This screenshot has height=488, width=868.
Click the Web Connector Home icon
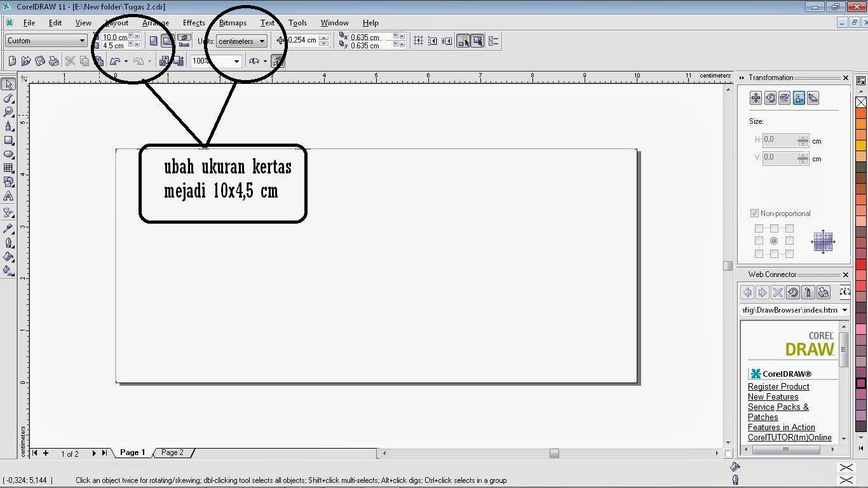(x=808, y=292)
